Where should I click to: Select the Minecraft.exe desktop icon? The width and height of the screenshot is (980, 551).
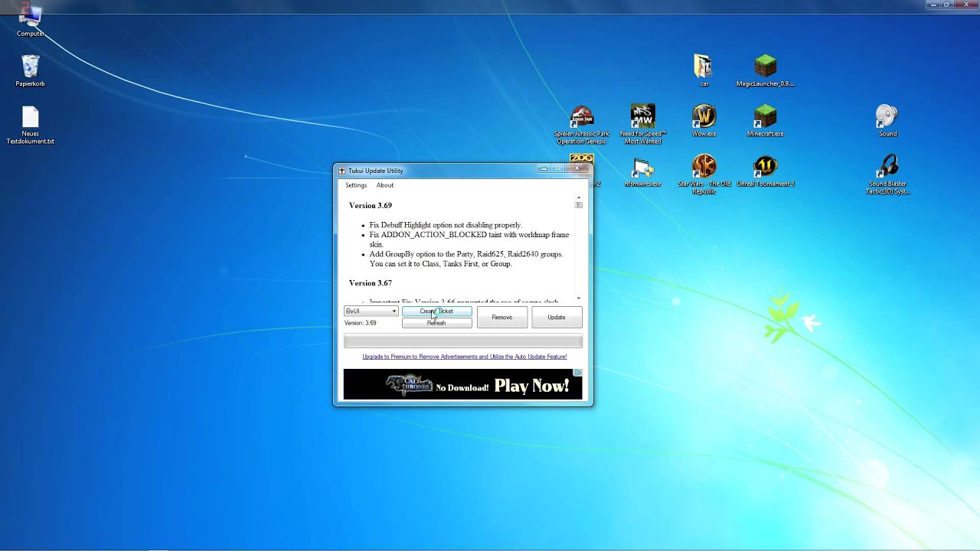pos(765,121)
